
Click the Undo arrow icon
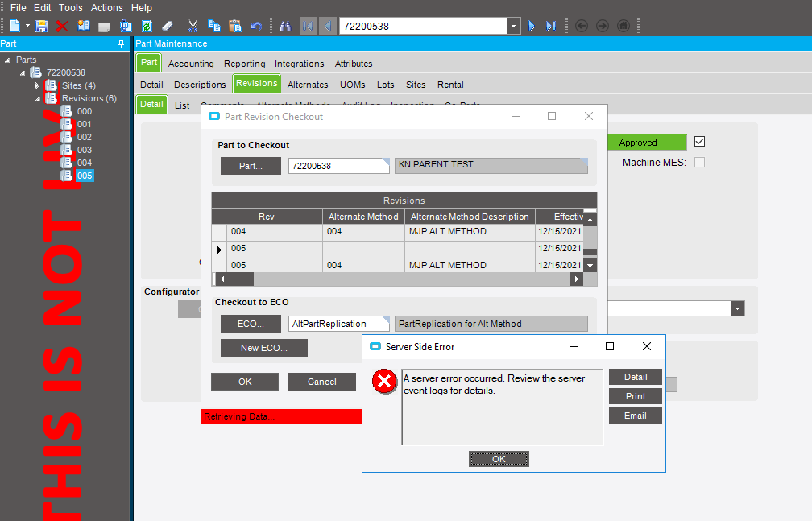tap(256, 26)
